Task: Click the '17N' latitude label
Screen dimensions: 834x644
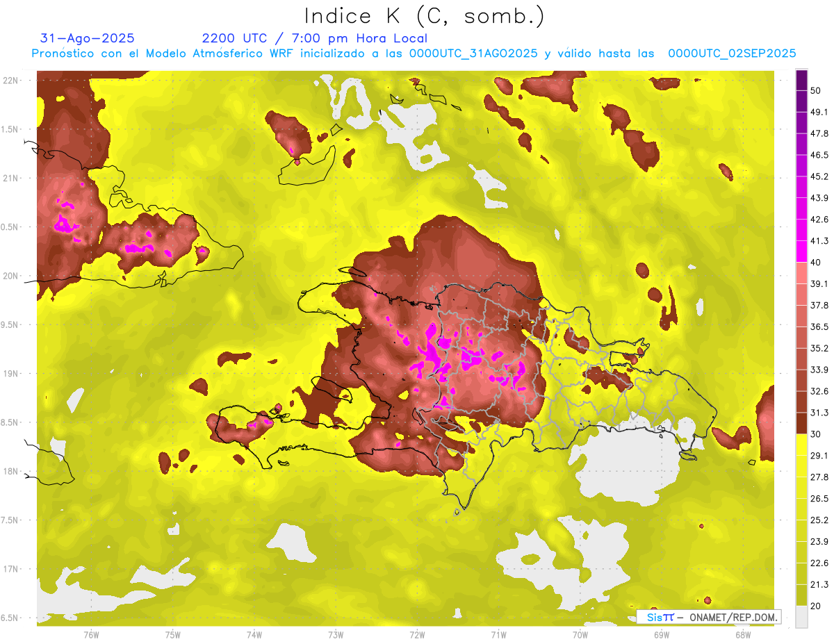Action: 11,569
